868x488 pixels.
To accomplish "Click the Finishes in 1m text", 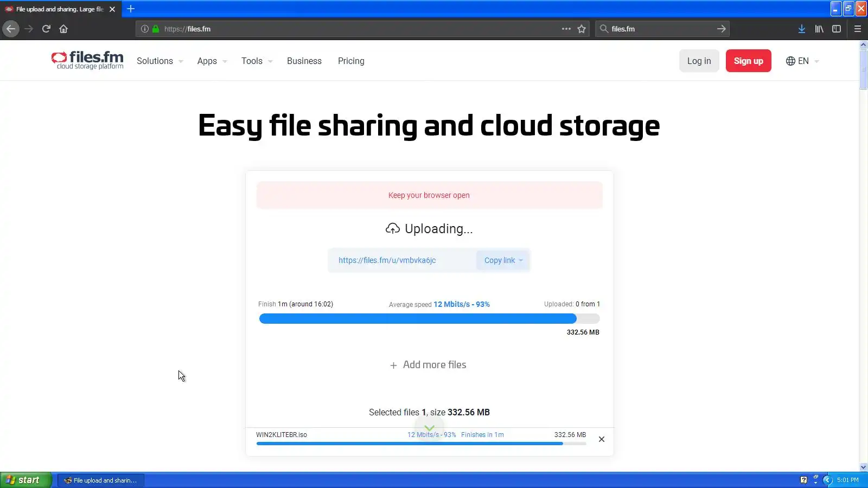I will [x=482, y=435].
